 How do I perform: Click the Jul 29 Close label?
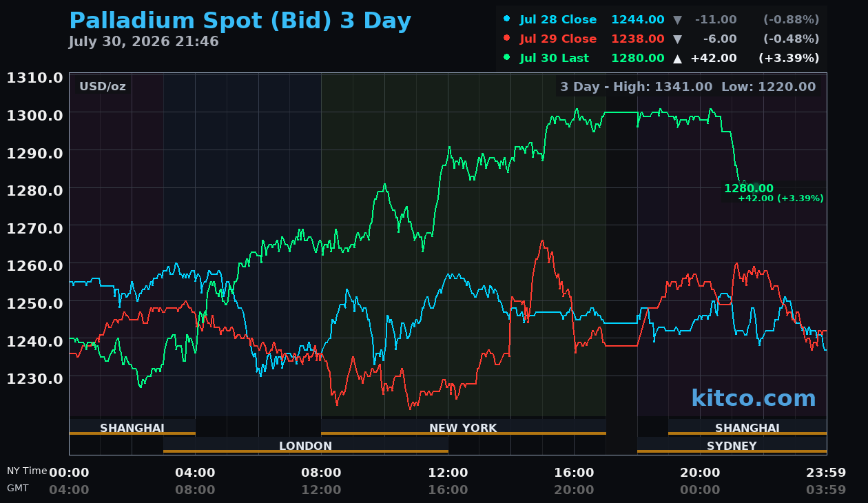click(558, 39)
